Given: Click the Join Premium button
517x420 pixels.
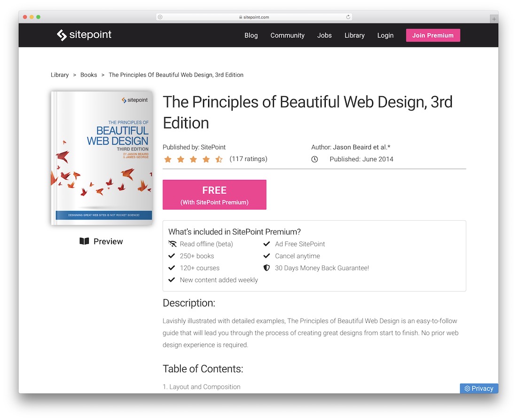Looking at the screenshot, I should [x=433, y=35].
